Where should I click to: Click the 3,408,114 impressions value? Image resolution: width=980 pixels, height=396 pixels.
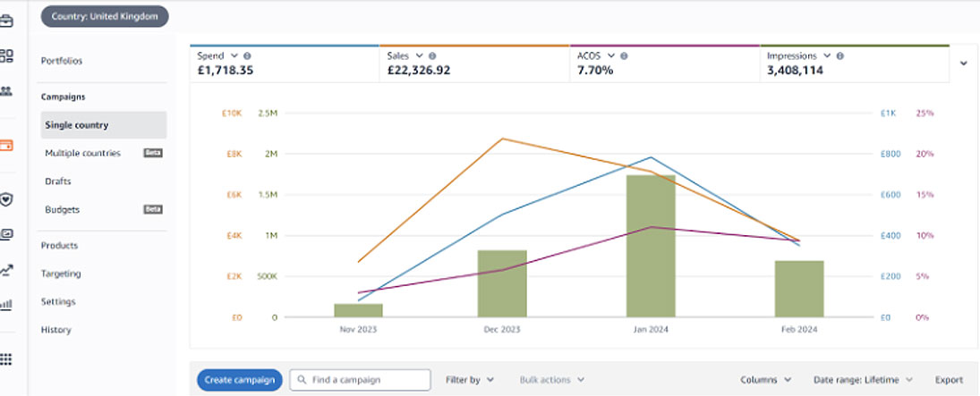click(795, 71)
